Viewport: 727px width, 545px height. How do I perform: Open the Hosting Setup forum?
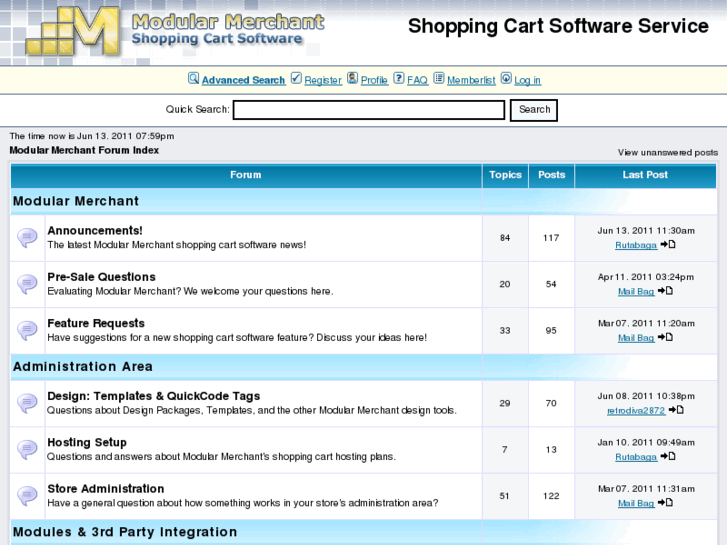click(87, 442)
